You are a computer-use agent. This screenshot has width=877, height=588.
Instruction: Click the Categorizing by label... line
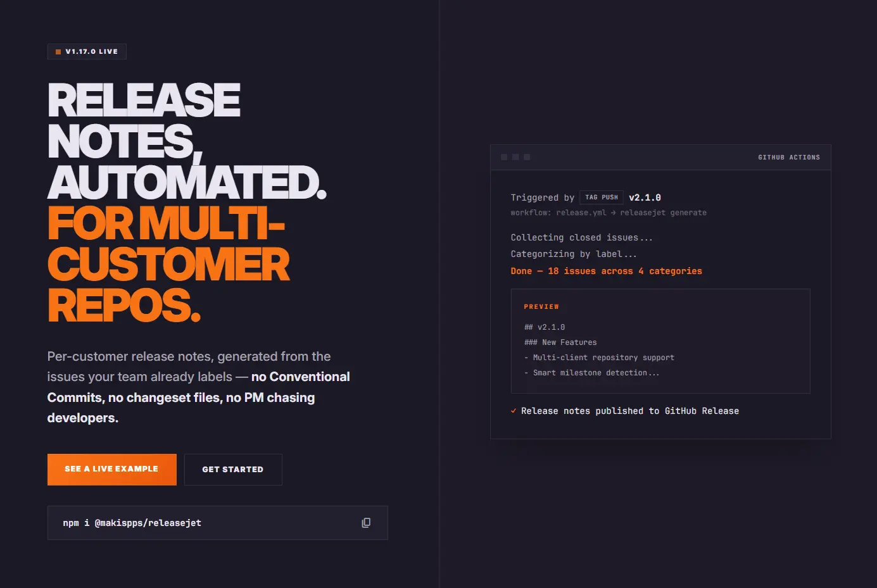(x=574, y=254)
